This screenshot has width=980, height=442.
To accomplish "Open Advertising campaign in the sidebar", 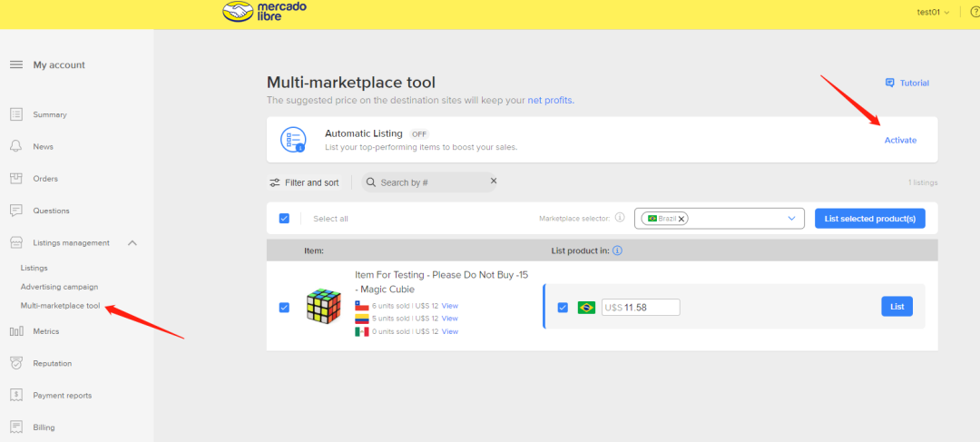I will click(x=59, y=287).
